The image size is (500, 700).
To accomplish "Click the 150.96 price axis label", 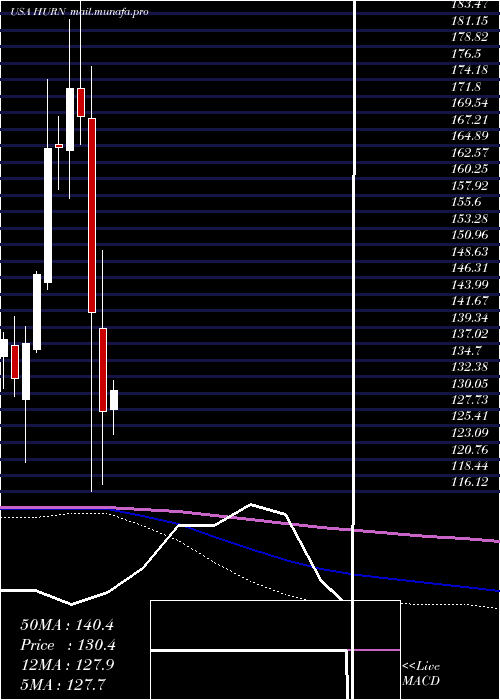I will point(470,236).
